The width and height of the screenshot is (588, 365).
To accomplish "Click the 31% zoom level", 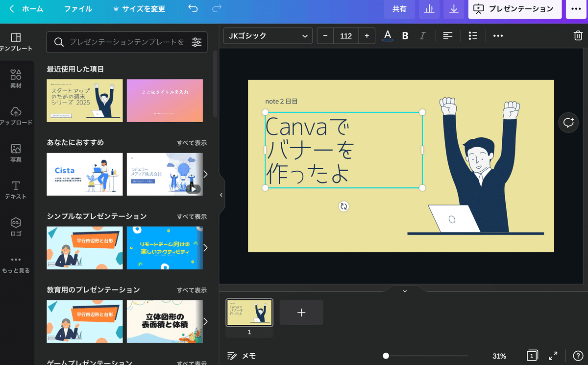I will click(x=499, y=356).
